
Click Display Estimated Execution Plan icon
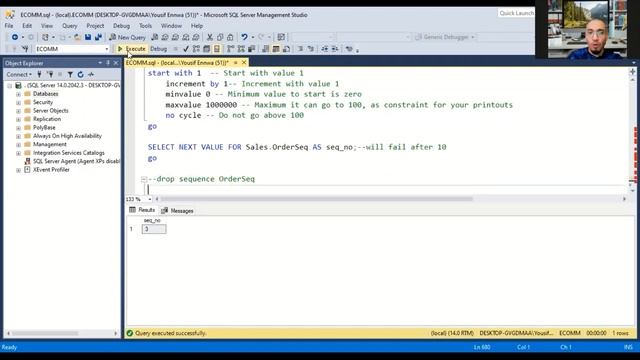coord(196,49)
